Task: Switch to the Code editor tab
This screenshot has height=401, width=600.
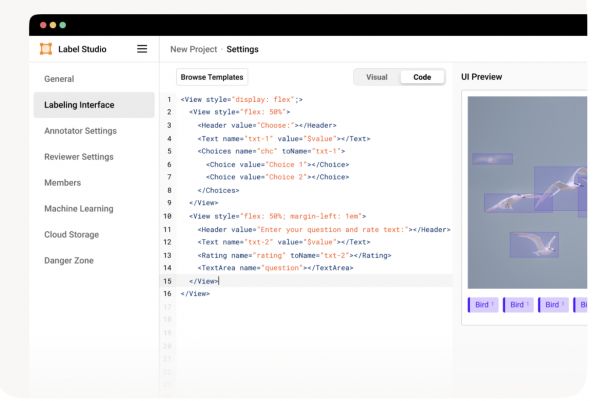Action: click(422, 77)
